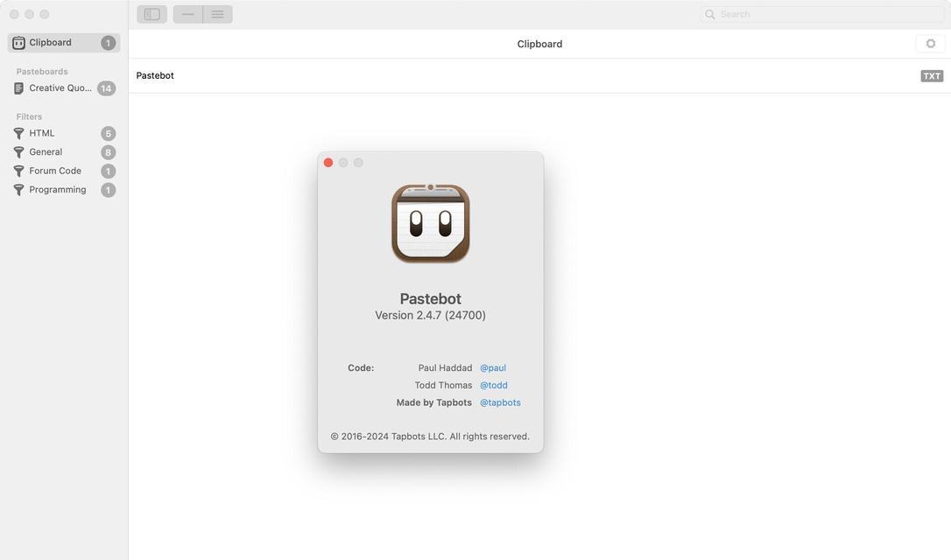951x560 pixels.
Task: Click the Version 2.4.7 (24700) text
Action: (430, 315)
